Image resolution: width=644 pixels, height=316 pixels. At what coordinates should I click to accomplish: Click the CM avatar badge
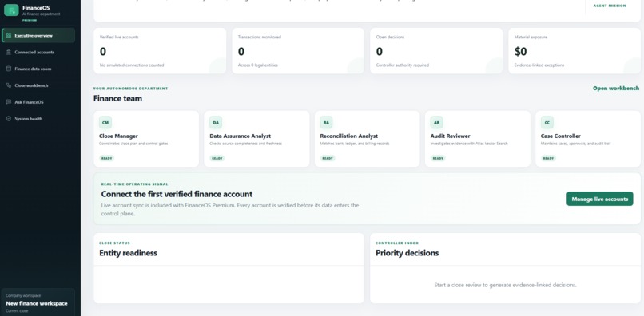pyautogui.click(x=105, y=122)
